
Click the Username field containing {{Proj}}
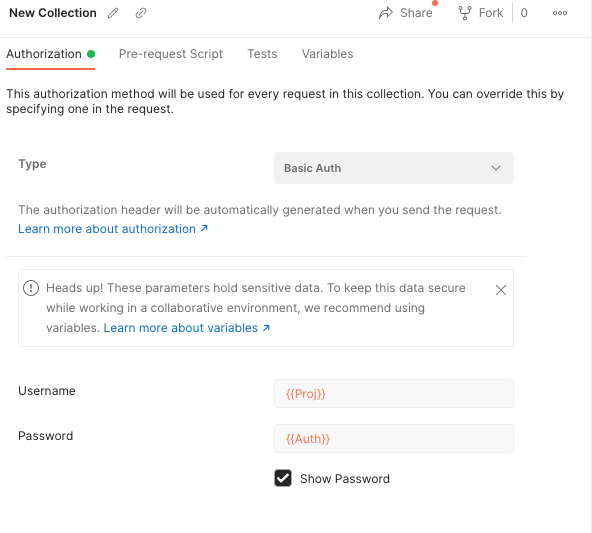coord(394,394)
